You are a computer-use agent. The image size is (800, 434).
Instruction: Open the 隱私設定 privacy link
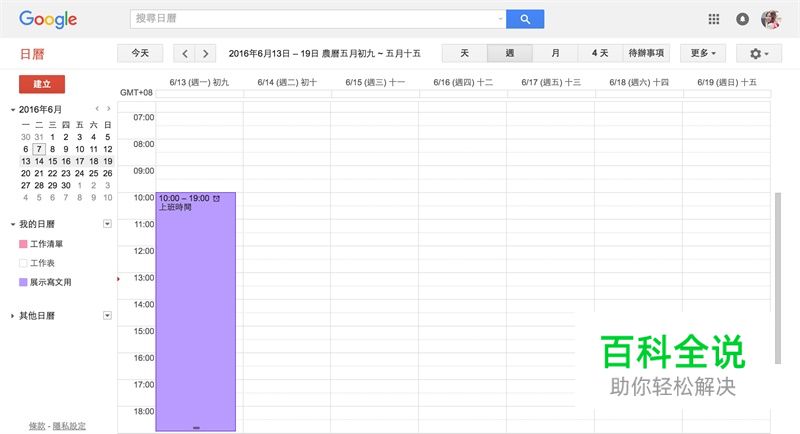point(69,426)
